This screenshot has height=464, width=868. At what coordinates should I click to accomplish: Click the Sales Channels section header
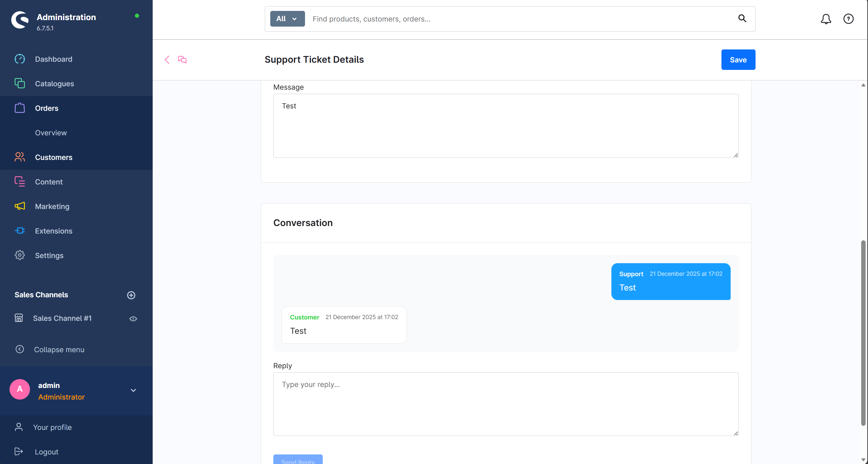pyautogui.click(x=41, y=295)
